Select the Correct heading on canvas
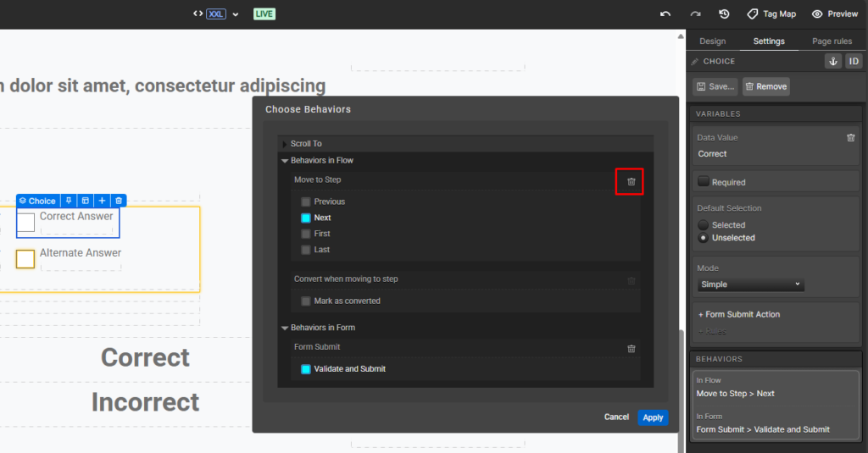This screenshot has height=453, width=868. click(x=145, y=357)
